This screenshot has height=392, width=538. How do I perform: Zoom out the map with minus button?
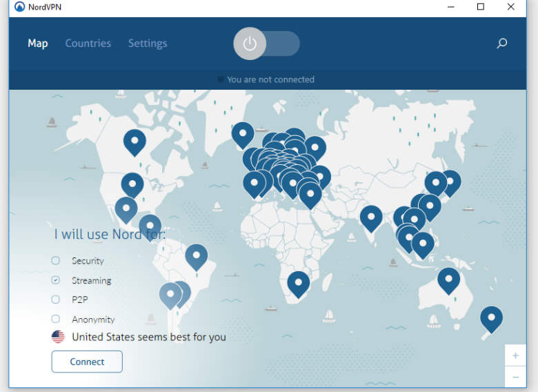pyautogui.click(x=515, y=377)
